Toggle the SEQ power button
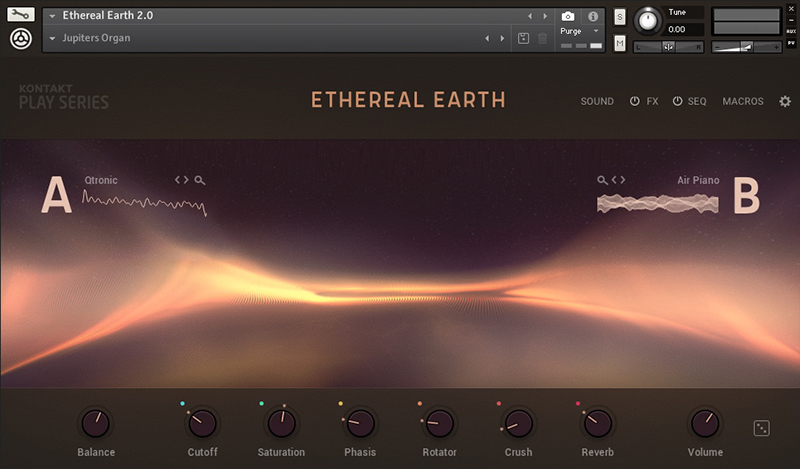This screenshot has width=800, height=469. click(x=677, y=101)
